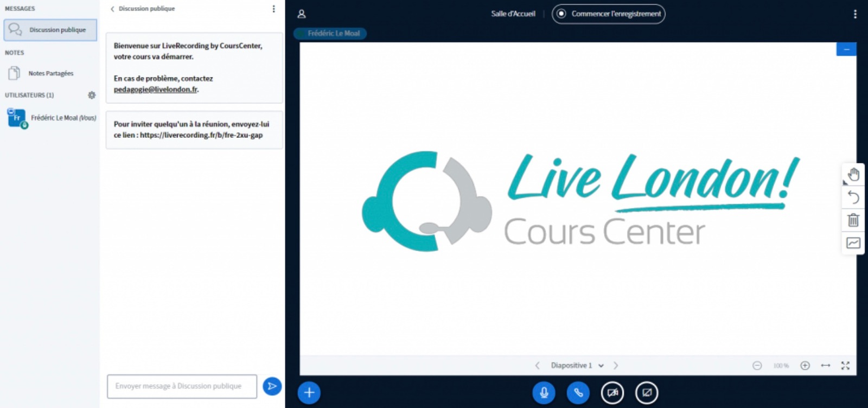Go to the next slide
This screenshot has width=868, height=408.
[x=616, y=366]
